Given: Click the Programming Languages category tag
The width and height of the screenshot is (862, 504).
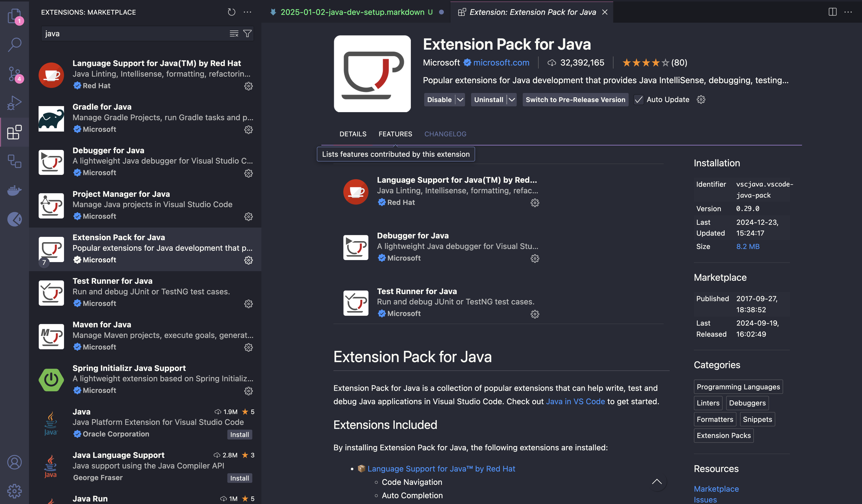Looking at the screenshot, I should point(738,387).
